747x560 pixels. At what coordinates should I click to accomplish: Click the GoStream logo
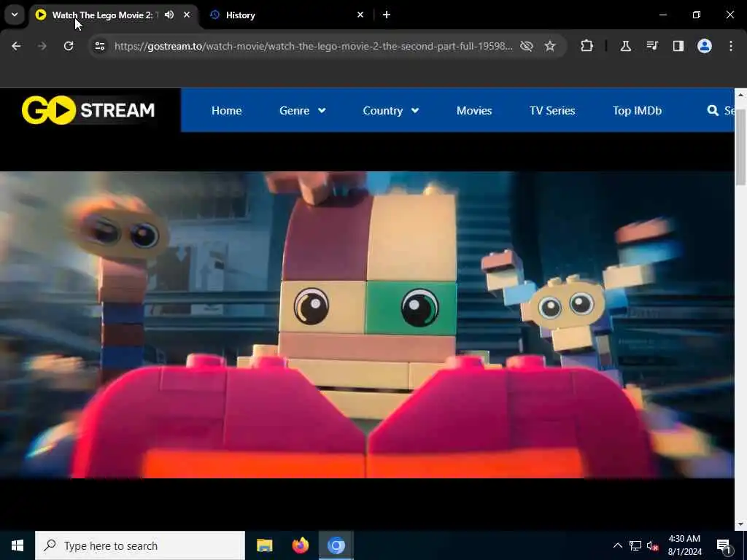coord(88,110)
